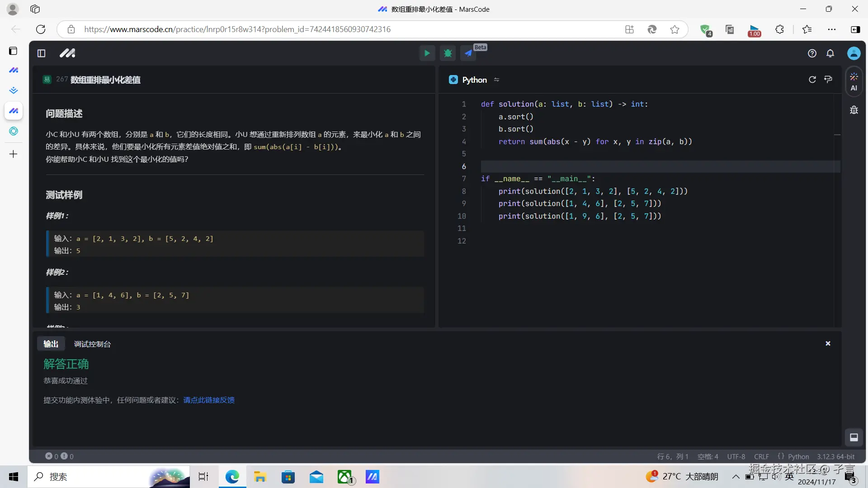Open the notifications bell

[x=830, y=53]
